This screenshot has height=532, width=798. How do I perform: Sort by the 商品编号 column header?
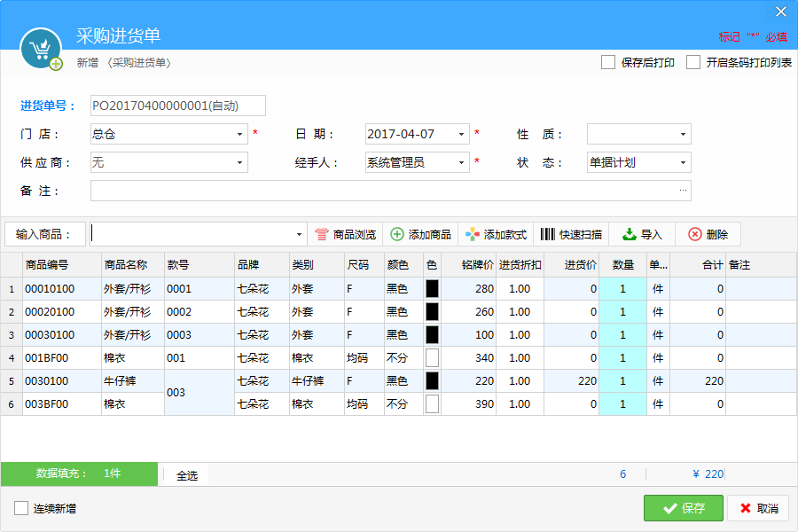(x=62, y=265)
